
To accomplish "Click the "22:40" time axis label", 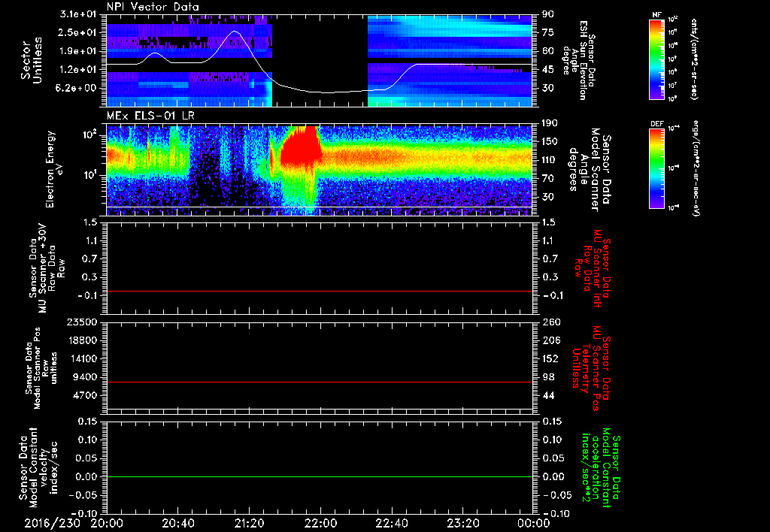I will [391, 523].
